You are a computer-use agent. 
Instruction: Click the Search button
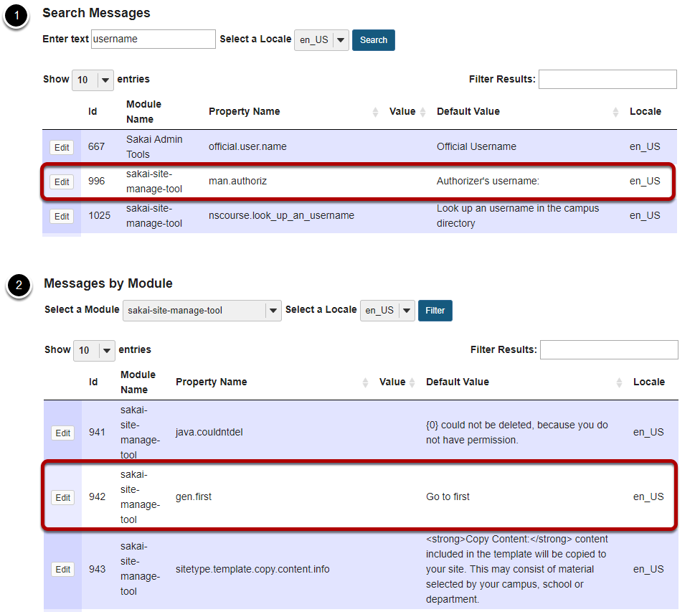coord(373,40)
